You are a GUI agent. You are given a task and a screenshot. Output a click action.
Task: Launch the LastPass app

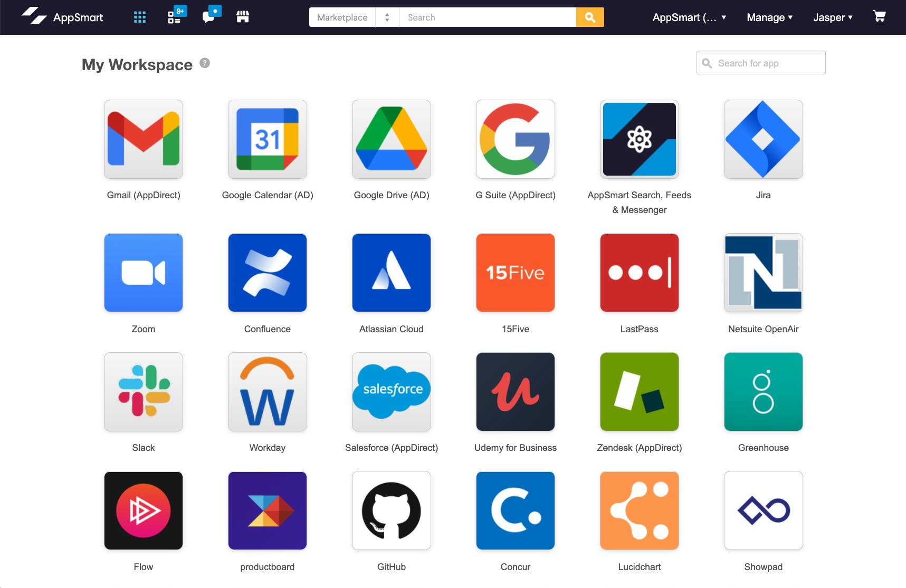click(640, 273)
